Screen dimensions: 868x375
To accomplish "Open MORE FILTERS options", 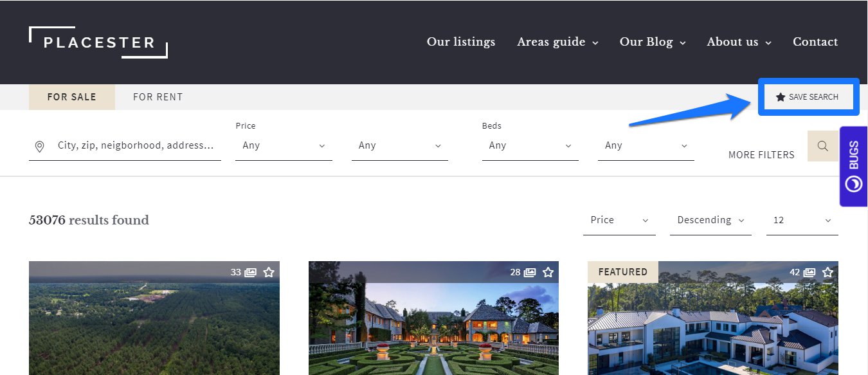I will [761, 155].
